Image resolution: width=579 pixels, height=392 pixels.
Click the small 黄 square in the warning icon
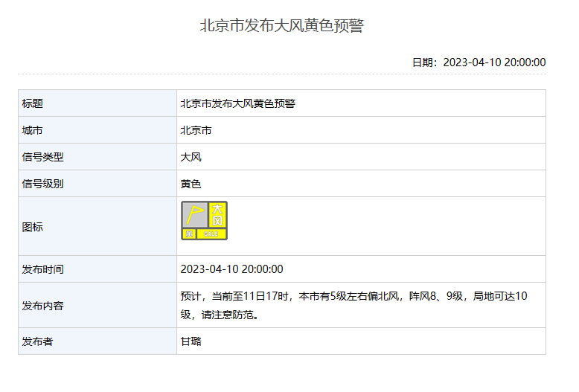190,234
